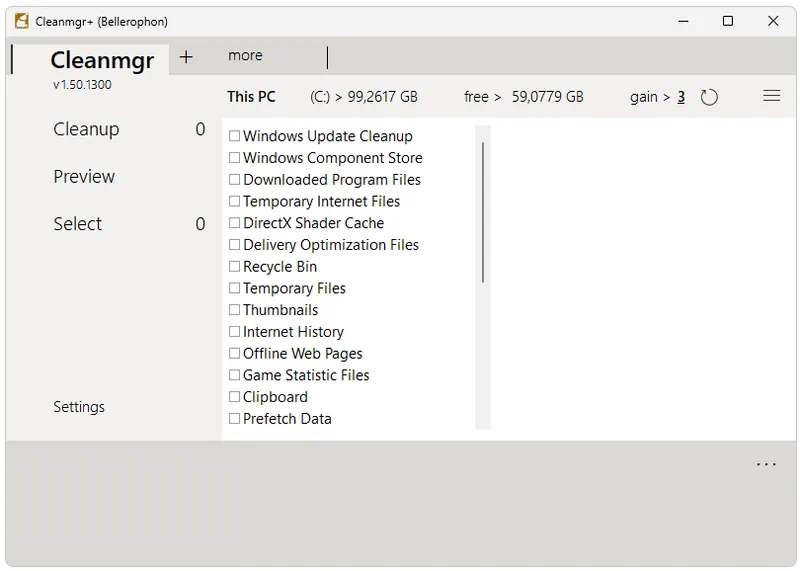Viewport: 800px width, 571px height.
Task: Open the three-dots options at bottom right
Action: 766,464
